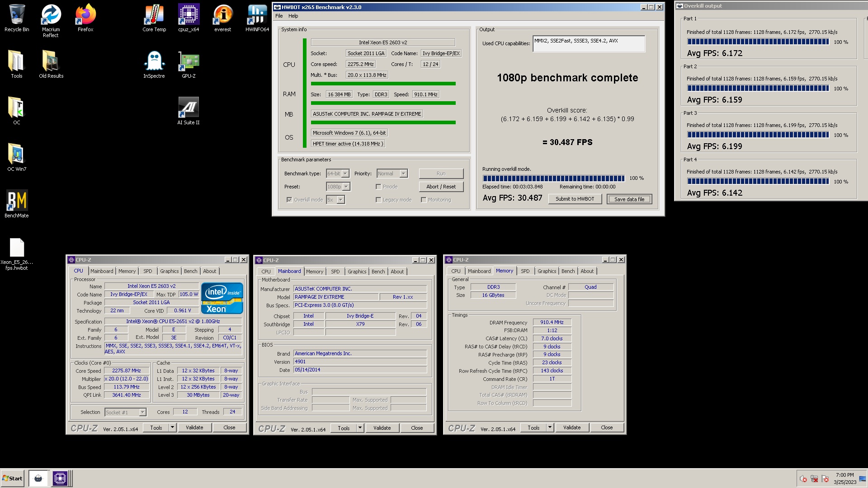Launch Core Temp desktop icon
This screenshot has width=868, height=488.
coord(154,18)
